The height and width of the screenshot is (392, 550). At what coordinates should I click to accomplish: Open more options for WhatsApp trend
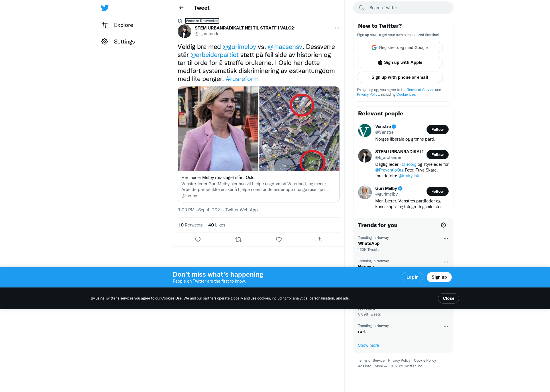click(x=446, y=239)
